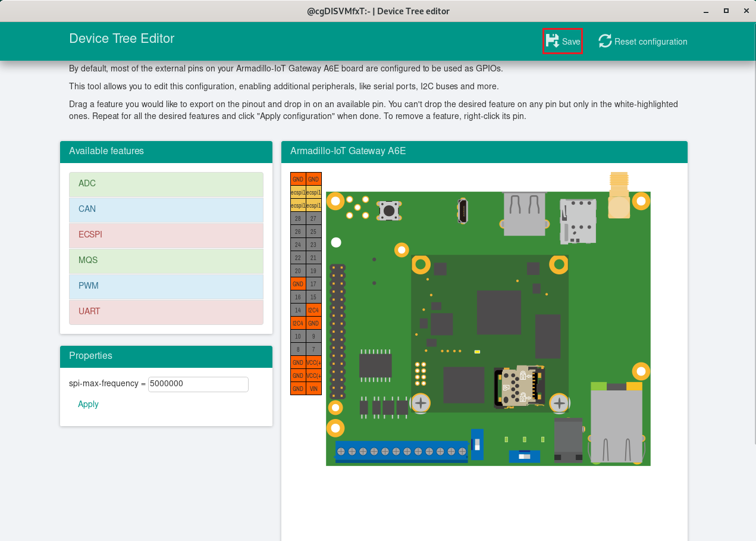The width and height of the screenshot is (756, 541).
Task: Choose the MQS feature
Action: click(x=166, y=261)
